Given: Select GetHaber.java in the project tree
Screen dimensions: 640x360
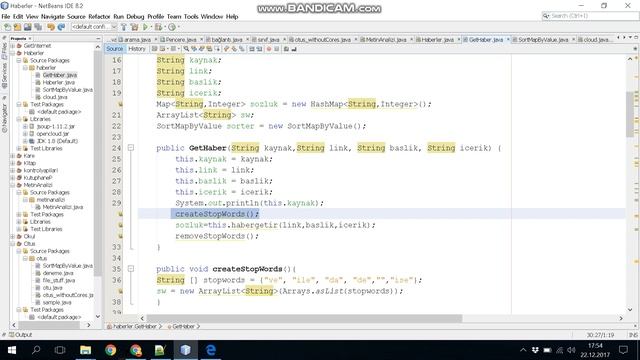Looking at the screenshot, I should [x=60, y=75].
